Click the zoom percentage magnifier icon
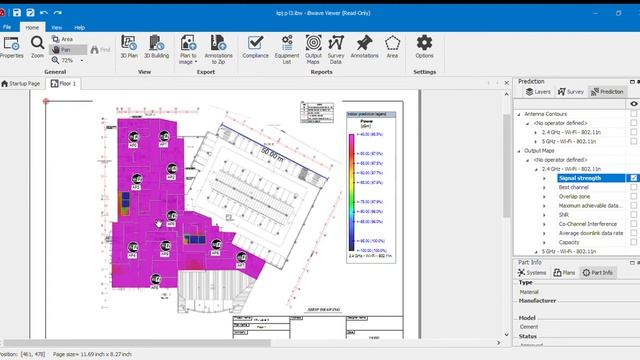The width and height of the screenshot is (640, 360). [x=56, y=60]
